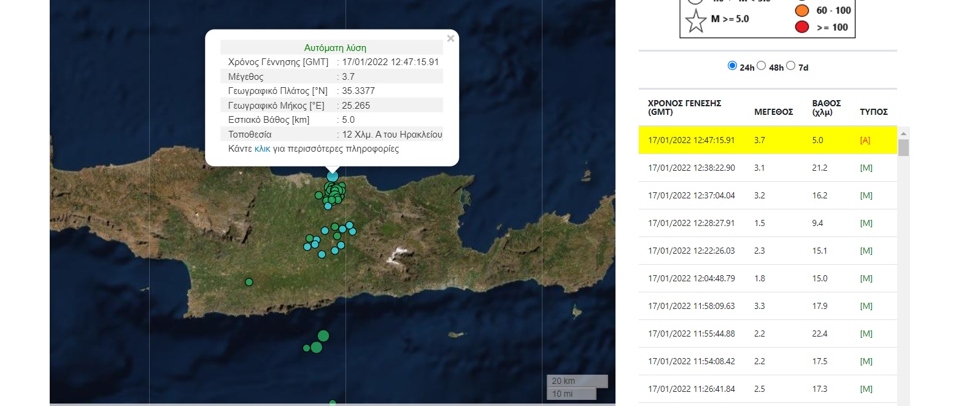The width and height of the screenshot is (980, 406).
Task: Open the κλικ link for more information
Action: [262, 149]
